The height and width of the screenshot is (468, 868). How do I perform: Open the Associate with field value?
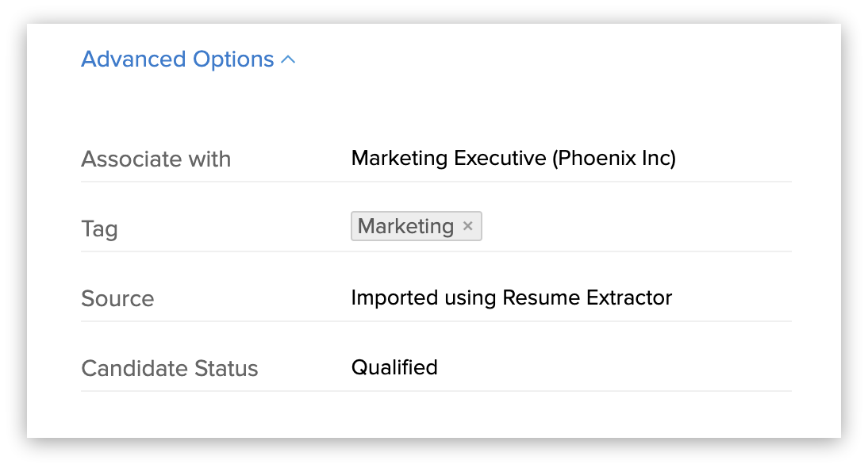click(513, 159)
